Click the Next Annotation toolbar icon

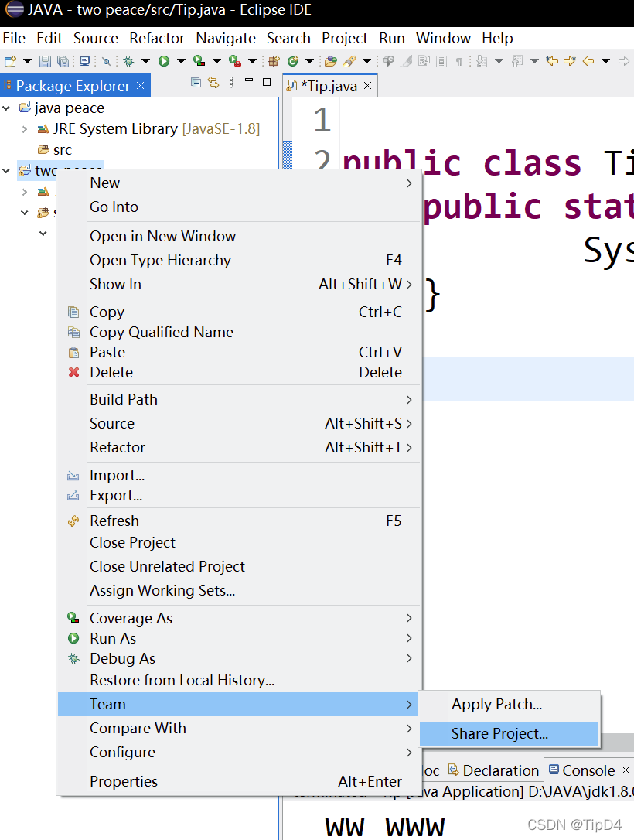482,61
